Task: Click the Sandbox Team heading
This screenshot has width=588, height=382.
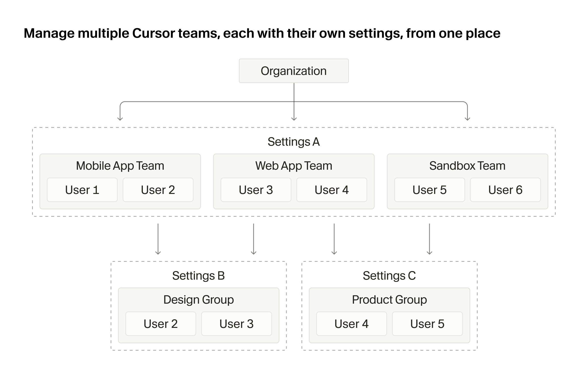Action: [467, 166]
